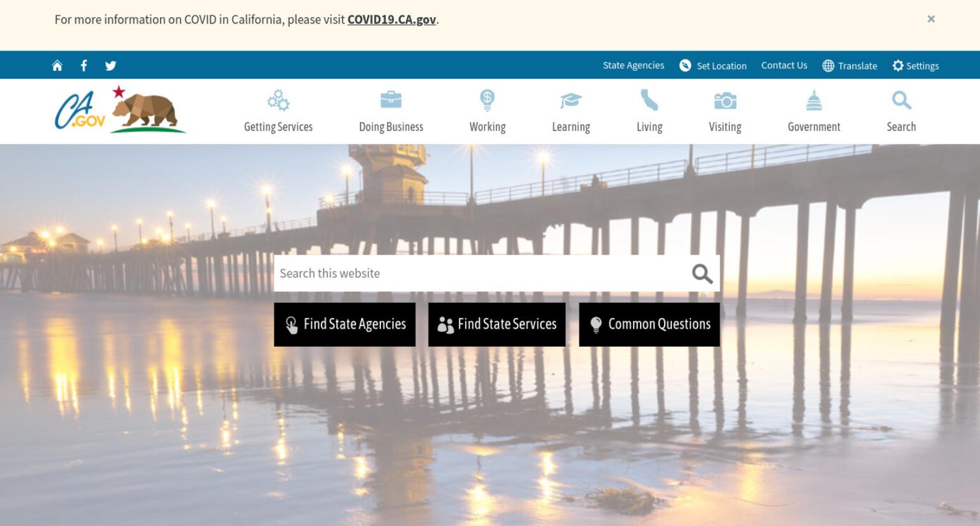Follow the COVID19.CA.gov link

392,20
